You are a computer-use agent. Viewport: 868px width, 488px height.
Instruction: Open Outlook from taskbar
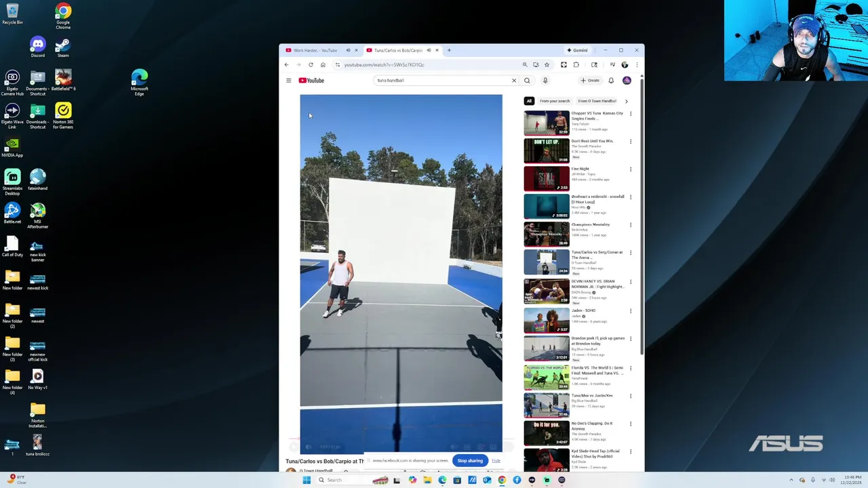pyautogui.click(x=487, y=480)
